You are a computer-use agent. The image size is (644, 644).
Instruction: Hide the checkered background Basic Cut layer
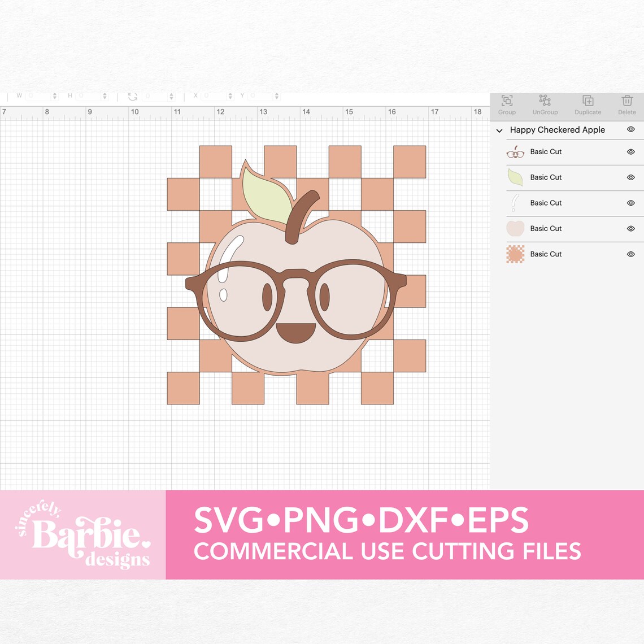pos(630,254)
